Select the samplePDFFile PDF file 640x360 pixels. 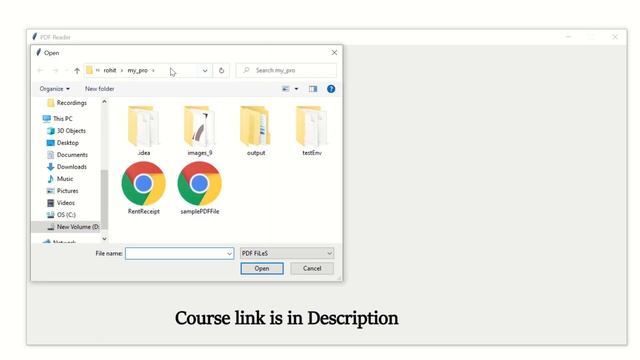point(200,188)
